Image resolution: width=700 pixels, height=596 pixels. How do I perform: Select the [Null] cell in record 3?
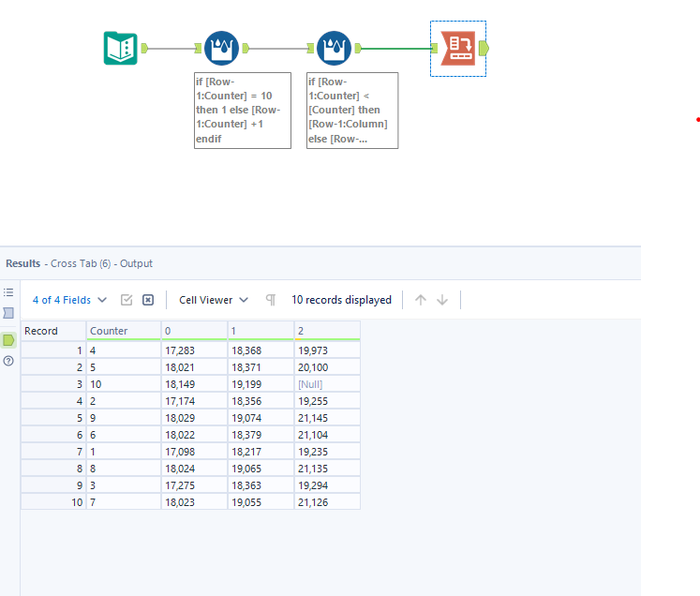point(327,384)
